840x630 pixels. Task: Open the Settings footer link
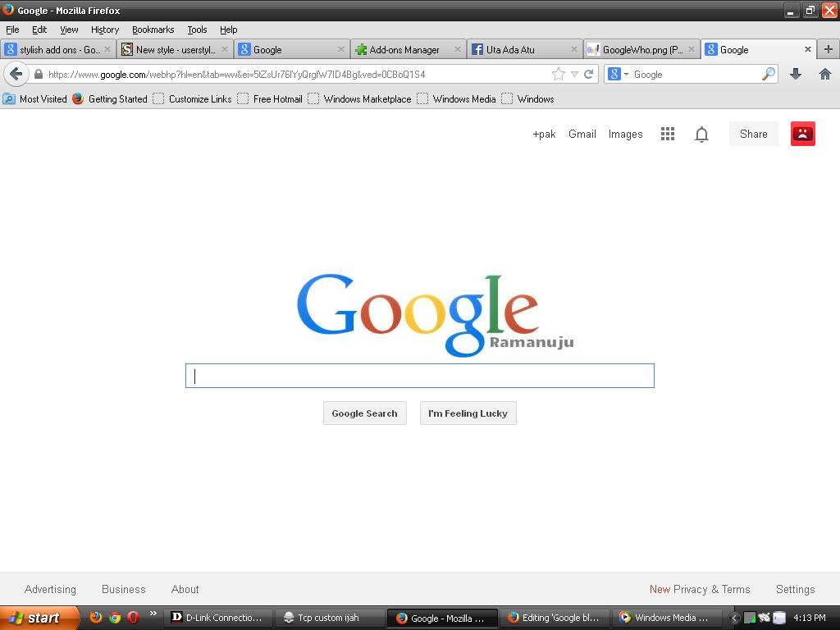tap(796, 589)
